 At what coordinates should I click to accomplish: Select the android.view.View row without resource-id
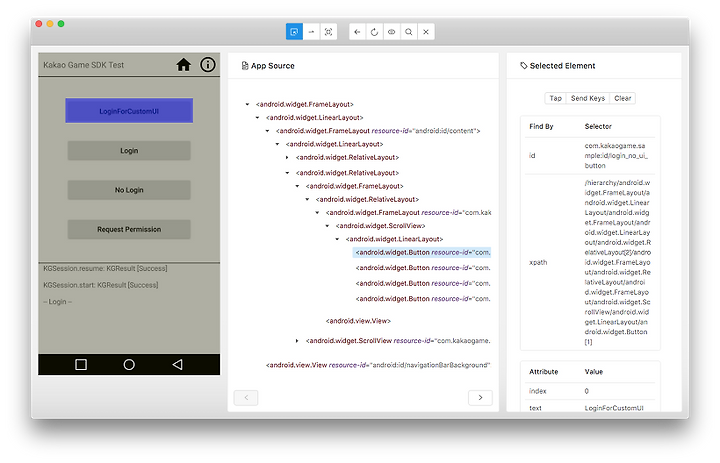coord(358,321)
